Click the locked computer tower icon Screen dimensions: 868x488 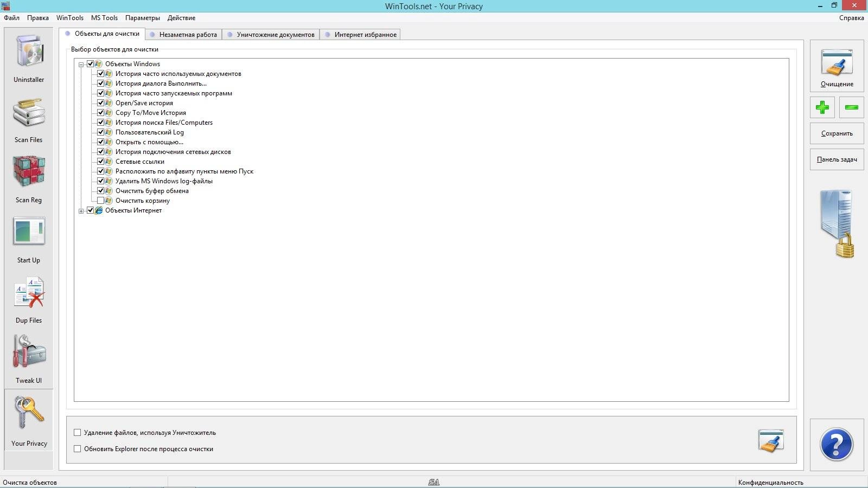(x=837, y=223)
